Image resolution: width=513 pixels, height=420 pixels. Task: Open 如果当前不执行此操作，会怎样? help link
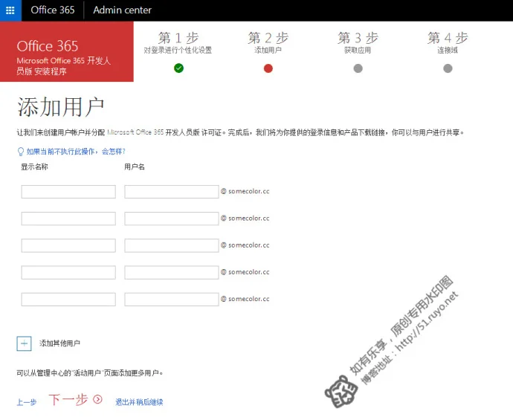tap(76, 152)
